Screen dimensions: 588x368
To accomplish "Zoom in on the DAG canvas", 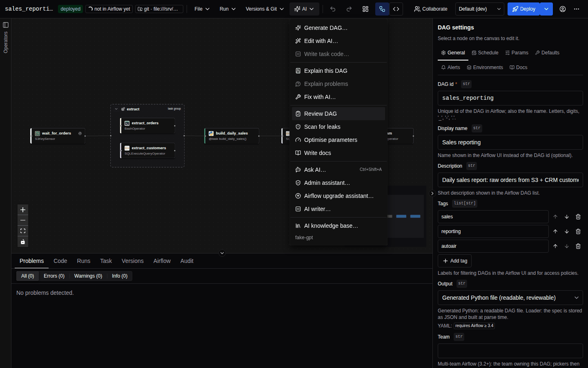I will click(23, 210).
